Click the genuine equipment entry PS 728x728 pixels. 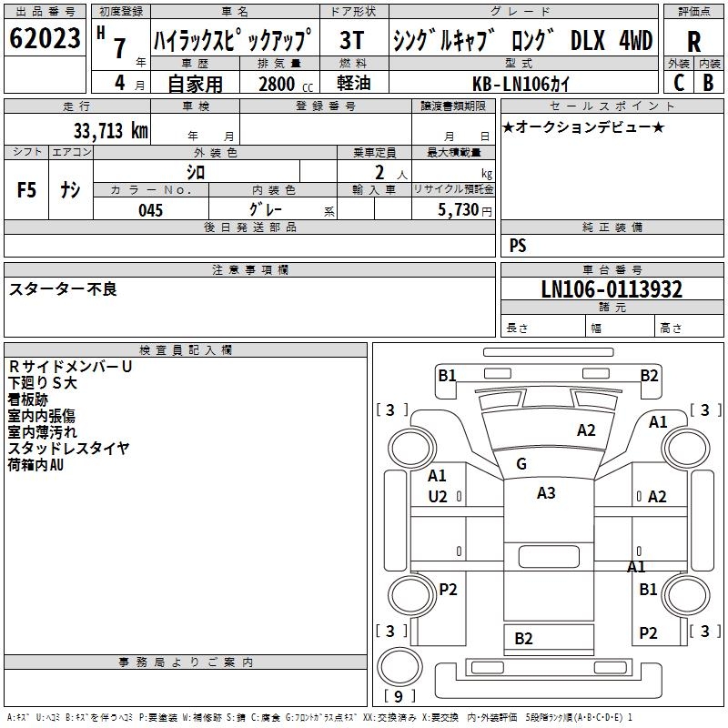click(x=518, y=245)
